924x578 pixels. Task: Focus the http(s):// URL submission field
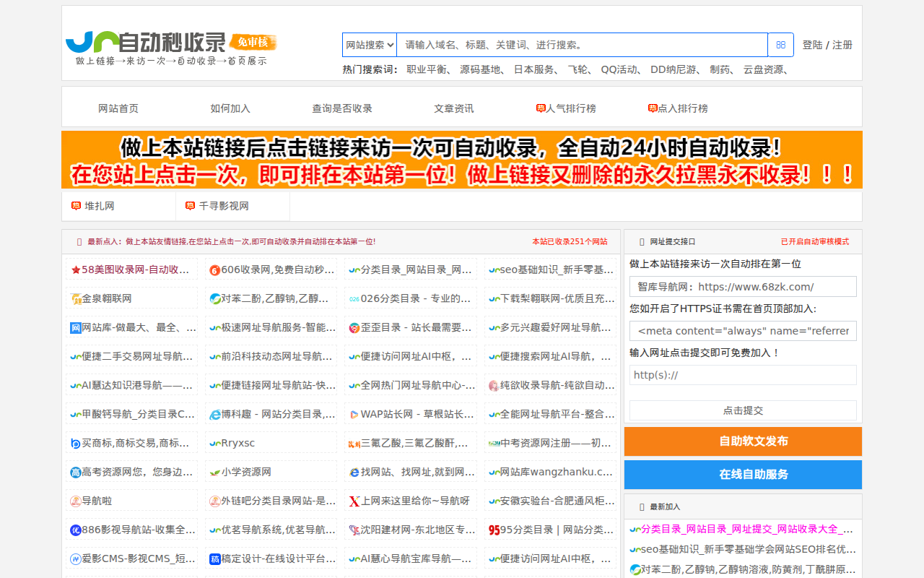click(x=743, y=375)
